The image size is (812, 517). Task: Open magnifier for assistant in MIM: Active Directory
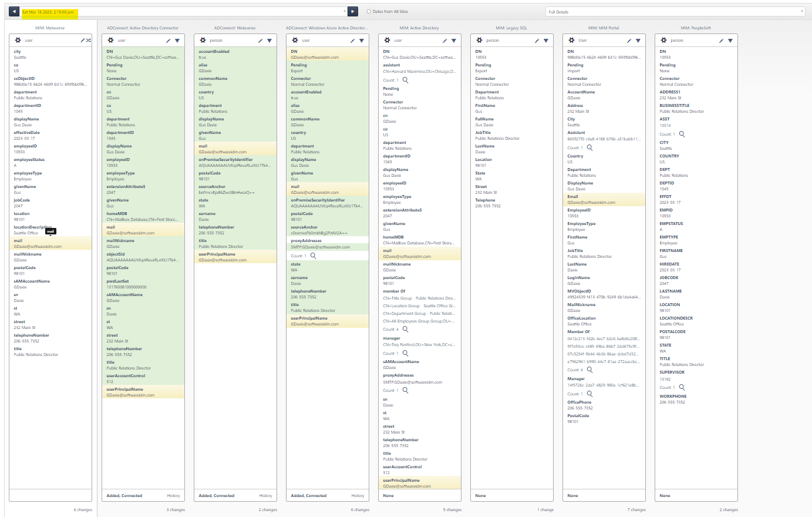point(405,80)
